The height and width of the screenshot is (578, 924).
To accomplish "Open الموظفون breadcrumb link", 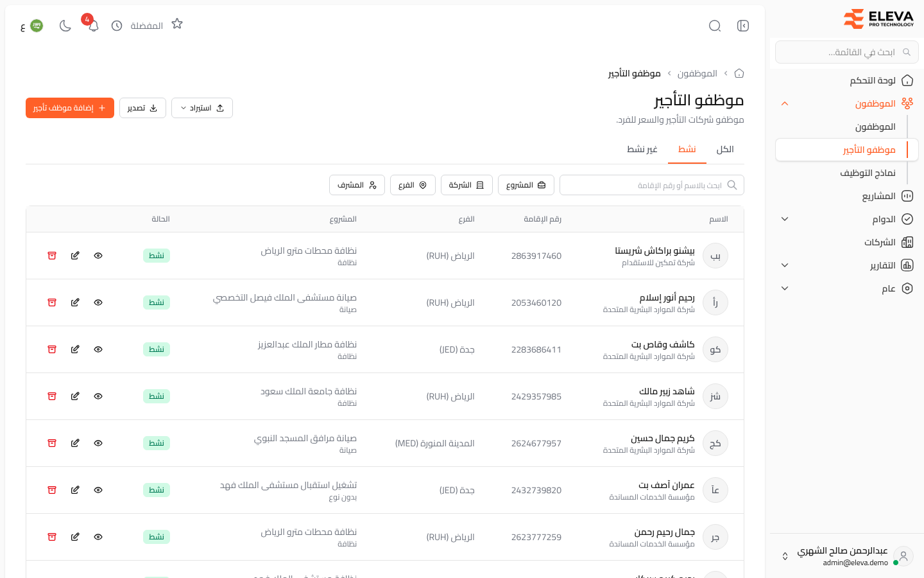I will [697, 73].
